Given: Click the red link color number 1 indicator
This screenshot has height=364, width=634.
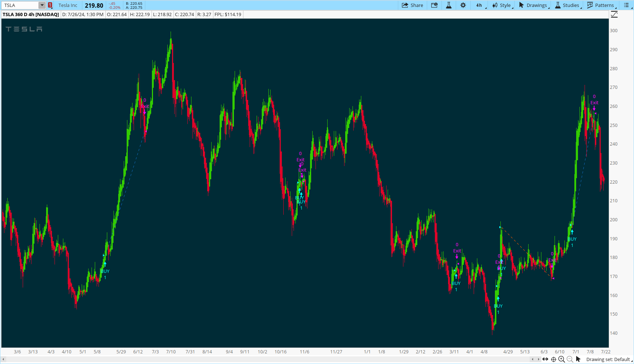Looking at the screenshot, I should (x=50, y=5).
